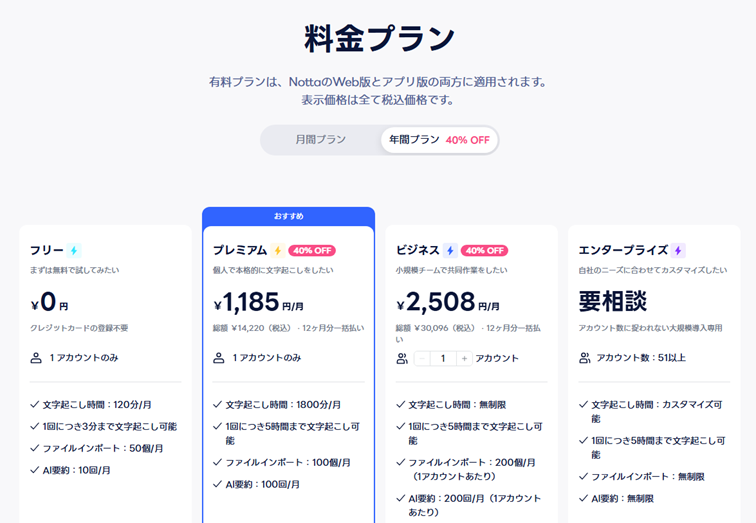756x523 pixels.
Task: Click the cyan lightning icon beside フリー
Action: click(x=73, y=251)
